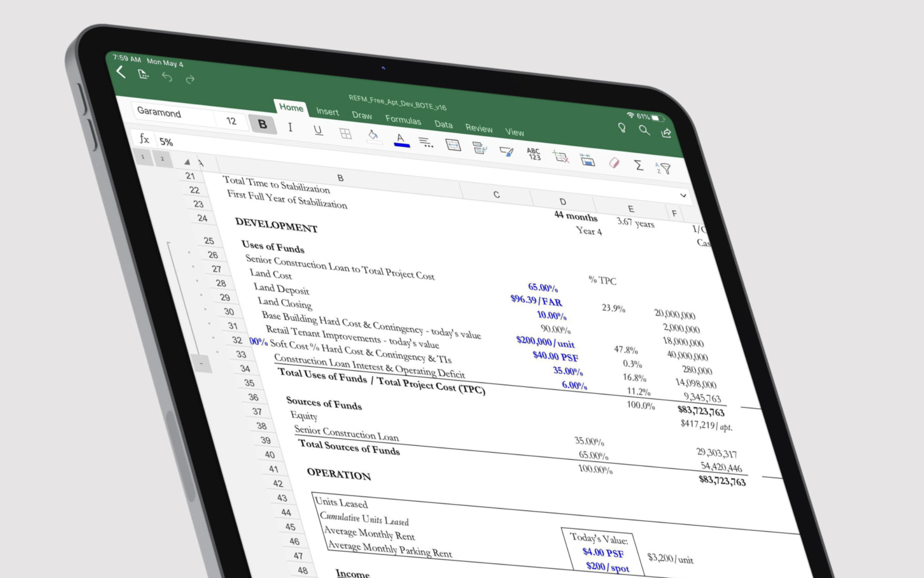The height and width of the screenshot is (578, 924).
Task: Toggle Italic formatting
Action: point(290,127)
